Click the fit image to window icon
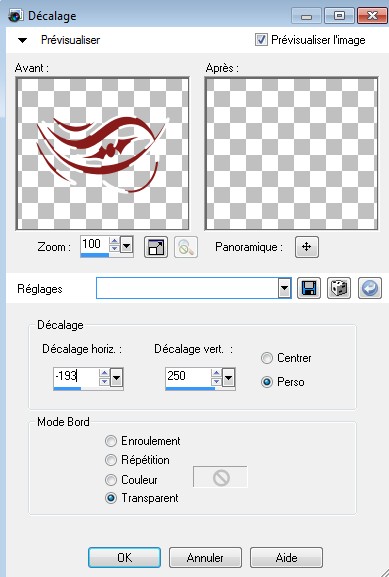 click(156, 247)
